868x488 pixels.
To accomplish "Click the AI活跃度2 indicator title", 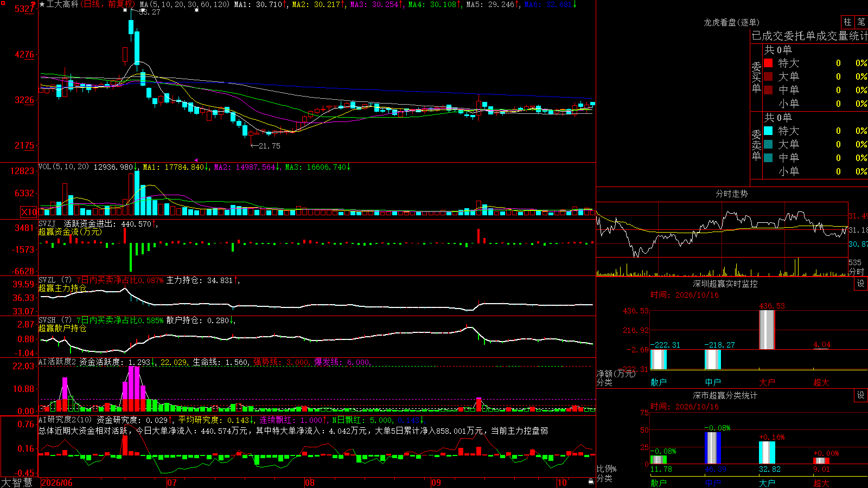I will (x=58, y=362).
